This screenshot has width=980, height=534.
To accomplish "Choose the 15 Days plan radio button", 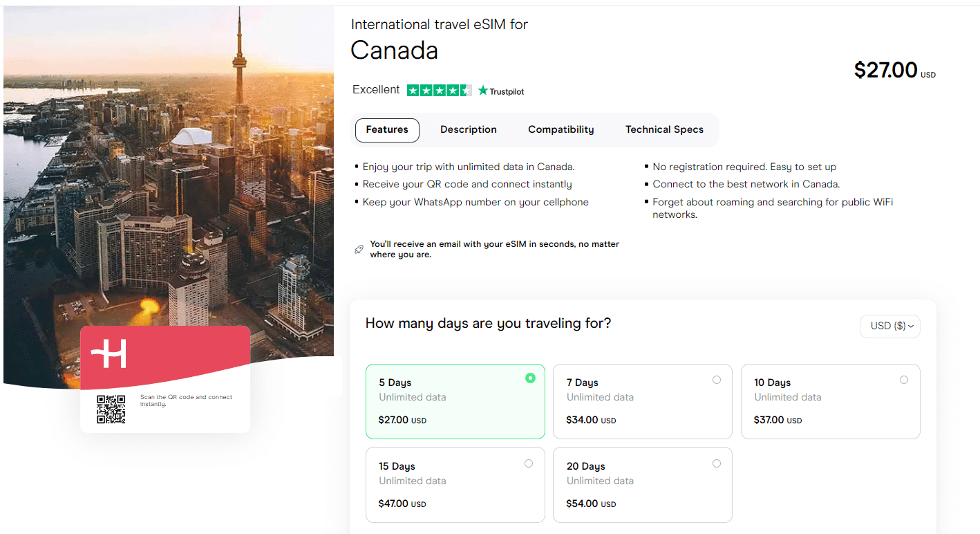I will point(529,463).
